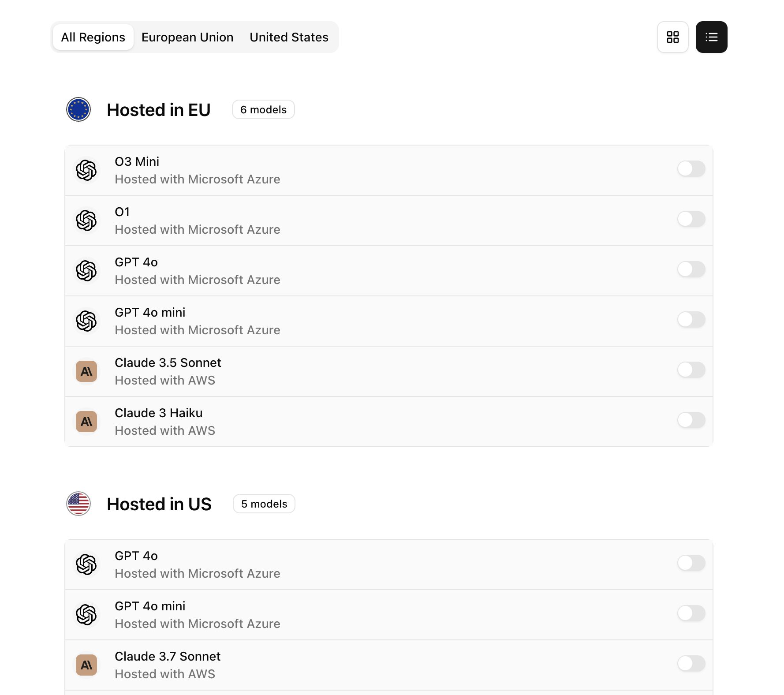The width and height of the screenshot is (784, 695).
Task: Turn on EU-hosted GPT 4o mini
Action: 691,319
